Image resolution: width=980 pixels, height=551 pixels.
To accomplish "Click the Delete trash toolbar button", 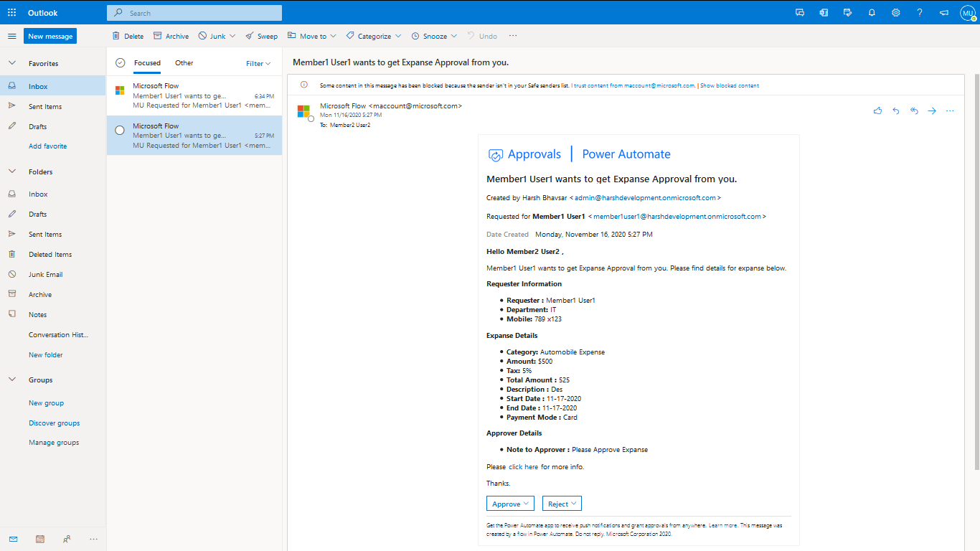I will 128,36.
